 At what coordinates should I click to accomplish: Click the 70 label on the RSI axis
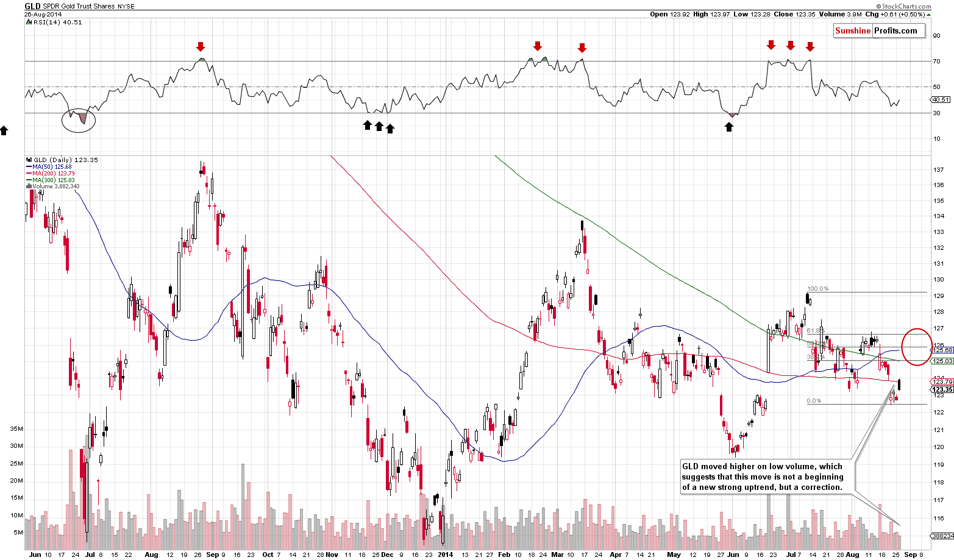click(937, 61)
